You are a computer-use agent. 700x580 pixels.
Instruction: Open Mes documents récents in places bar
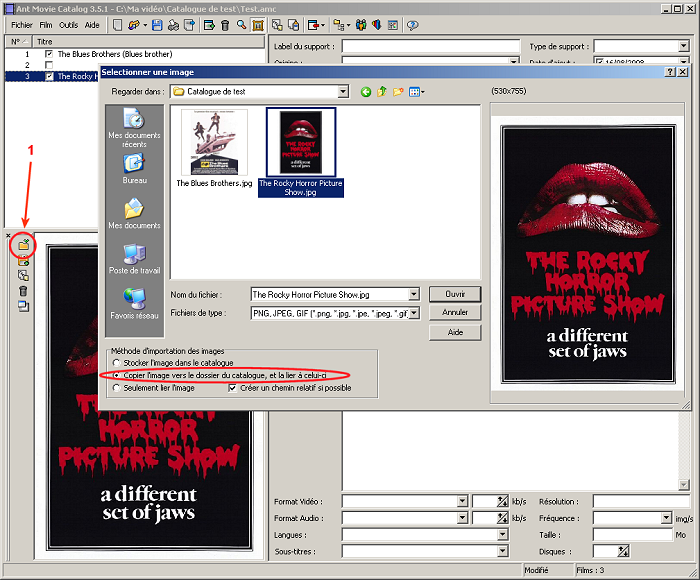[x=134, y=128]
